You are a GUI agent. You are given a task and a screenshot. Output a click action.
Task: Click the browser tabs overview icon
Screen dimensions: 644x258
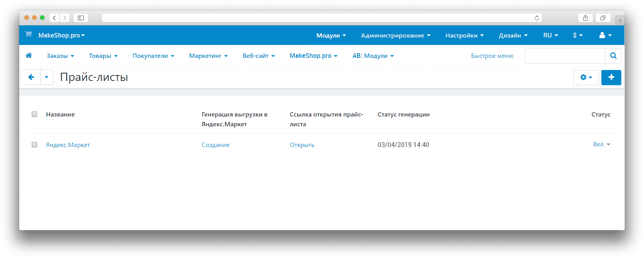603,18
